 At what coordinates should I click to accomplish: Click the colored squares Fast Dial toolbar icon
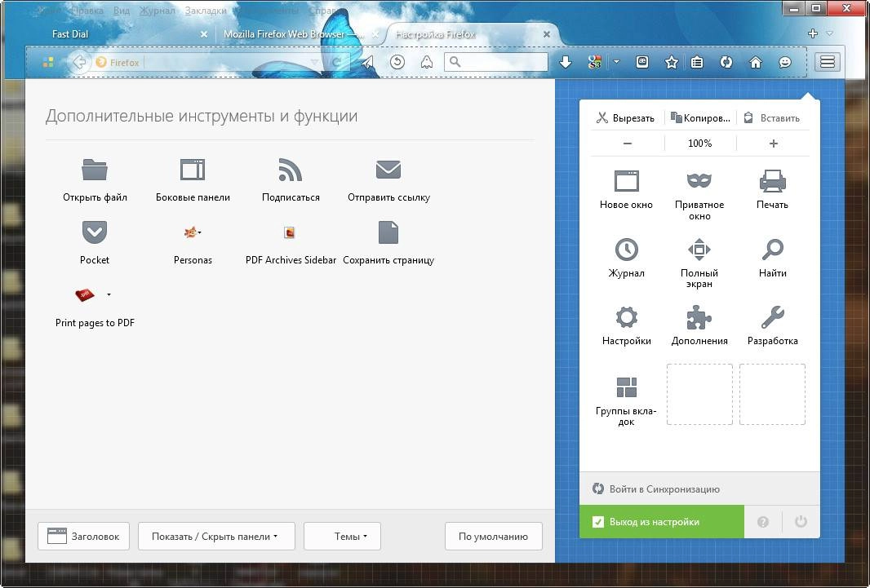(x=48, y=62)
